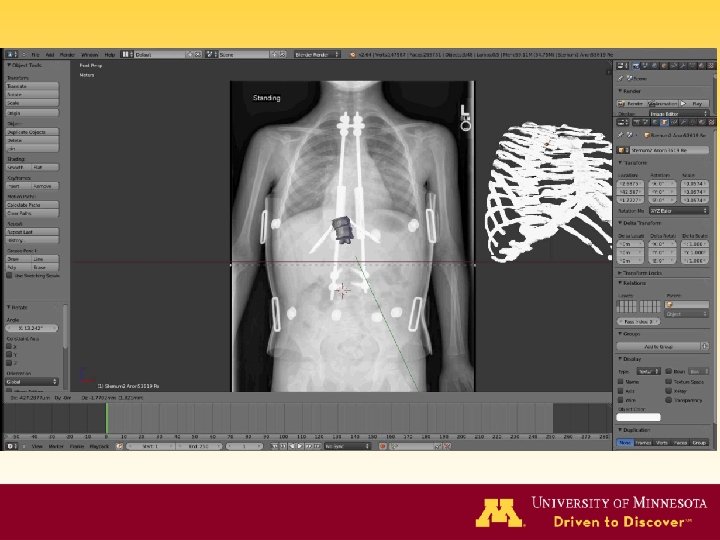Open the Help menu

[110, 55]
